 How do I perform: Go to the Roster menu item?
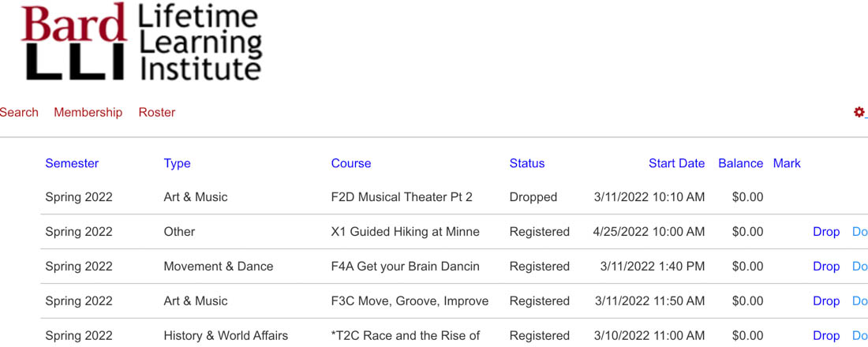pos(157,112)
